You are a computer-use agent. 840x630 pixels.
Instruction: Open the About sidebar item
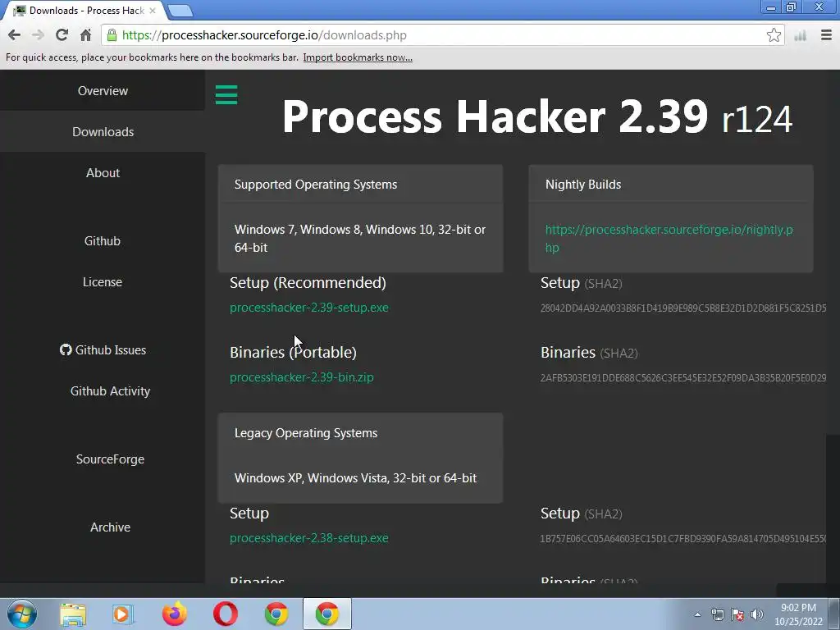tap(103, 172)
